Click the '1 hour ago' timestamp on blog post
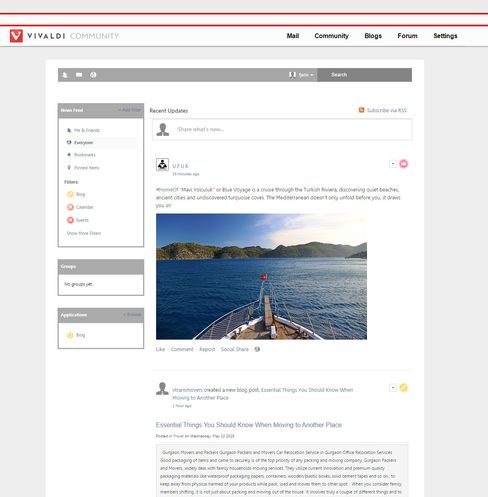Image resolution: width=488 pixels, height=497 pixels. (182, 406)
